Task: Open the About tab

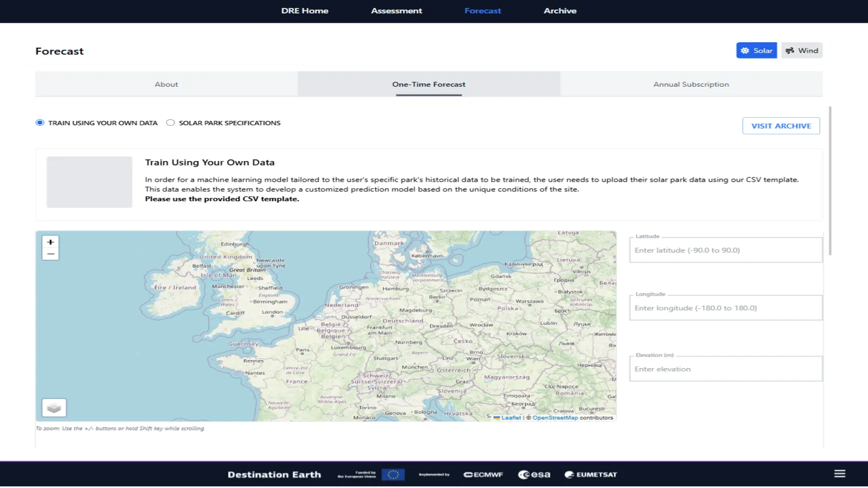Action: 166,84
